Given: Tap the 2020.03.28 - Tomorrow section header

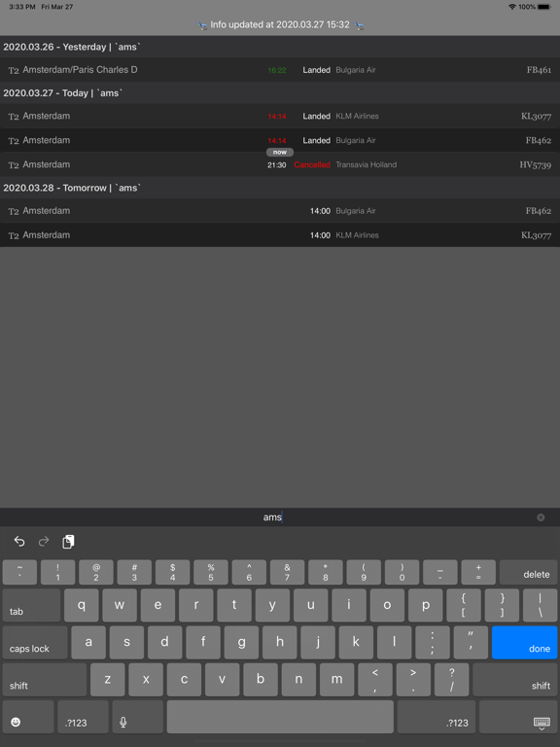Looking at the screenshot, I should (x=280, y=188).
